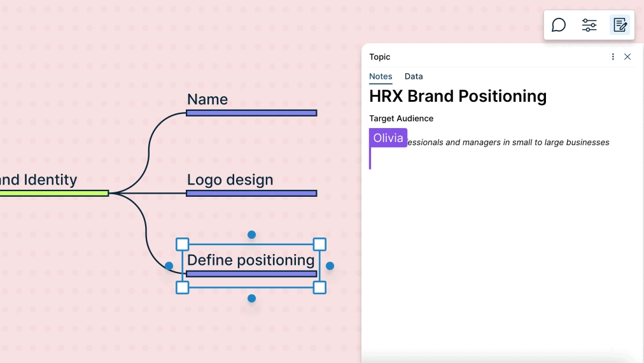
Task: Click blue dot above Define positioning
Action: point(251,235)
